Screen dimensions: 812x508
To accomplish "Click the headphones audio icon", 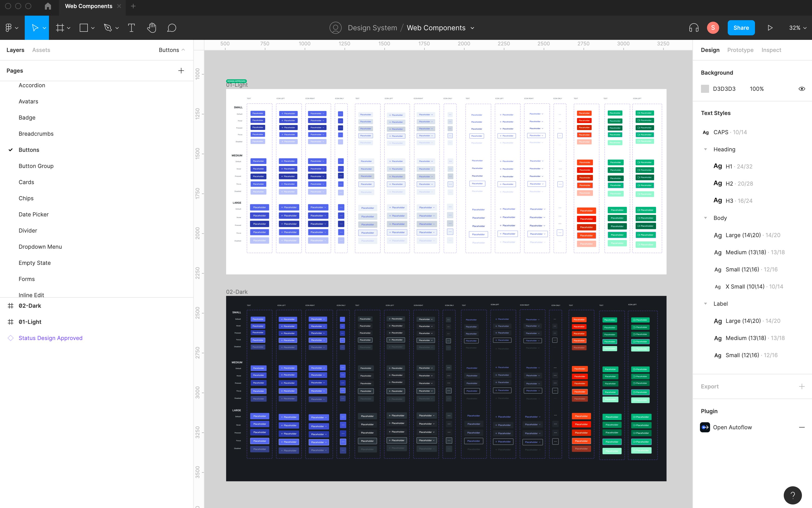I will [694, 27].
